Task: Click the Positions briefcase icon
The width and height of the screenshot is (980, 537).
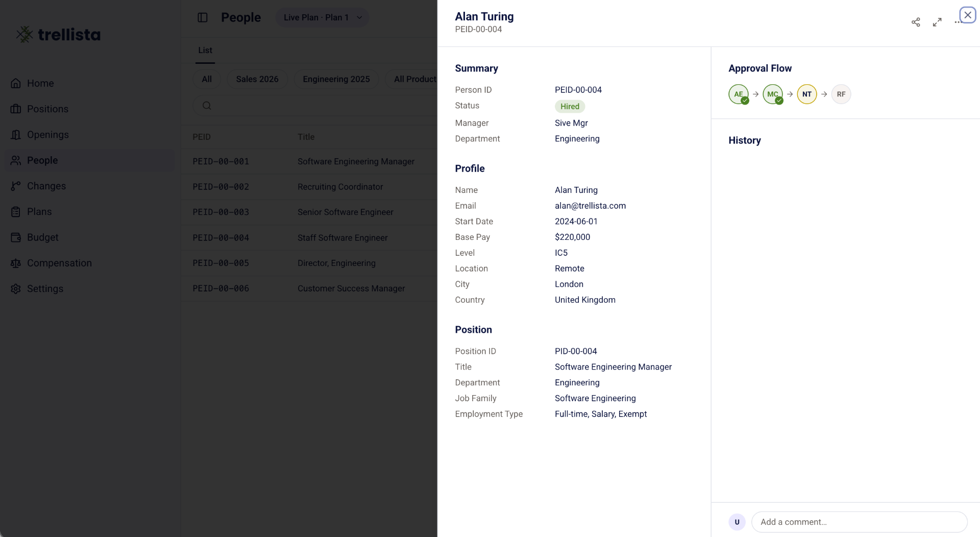Action: pyautogui.click(x=16, y=109)
